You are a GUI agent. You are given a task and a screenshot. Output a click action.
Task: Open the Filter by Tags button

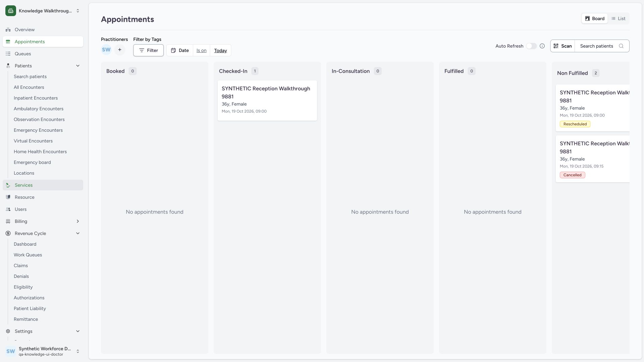click(x=148, y=50)
